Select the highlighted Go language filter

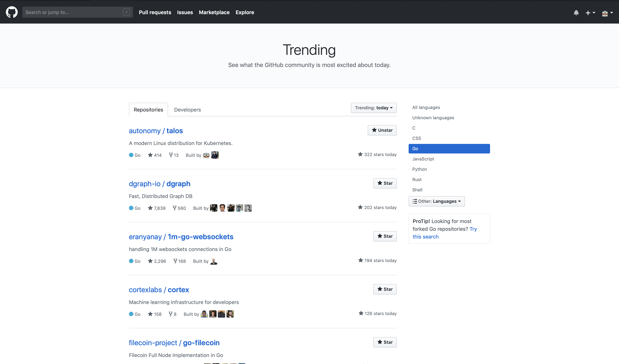tap(449, 149)
